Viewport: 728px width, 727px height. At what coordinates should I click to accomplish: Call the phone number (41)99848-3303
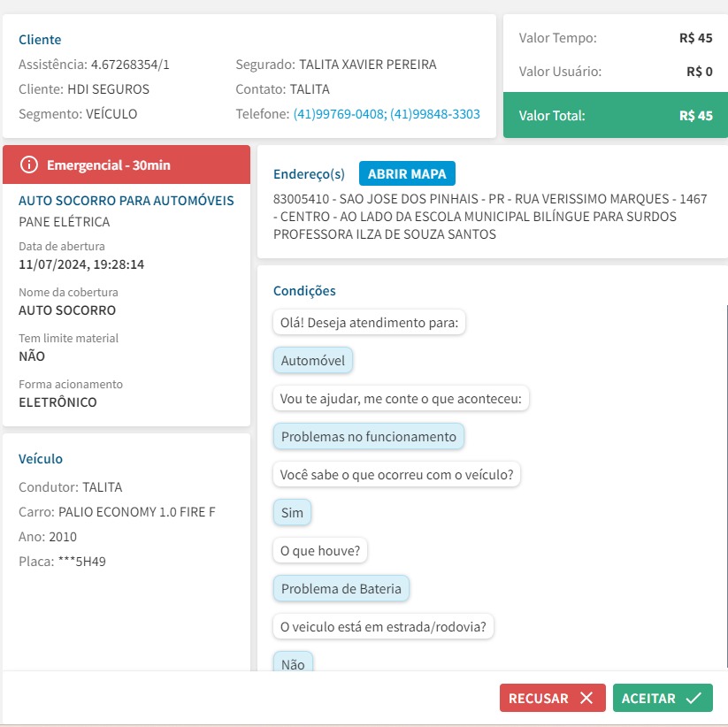pos(435,114)
